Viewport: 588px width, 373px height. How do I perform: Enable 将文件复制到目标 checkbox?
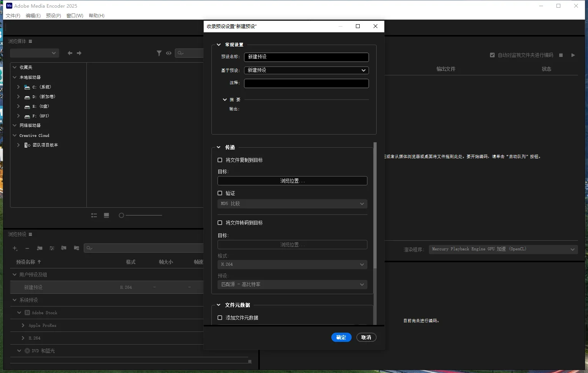point(220,160)
